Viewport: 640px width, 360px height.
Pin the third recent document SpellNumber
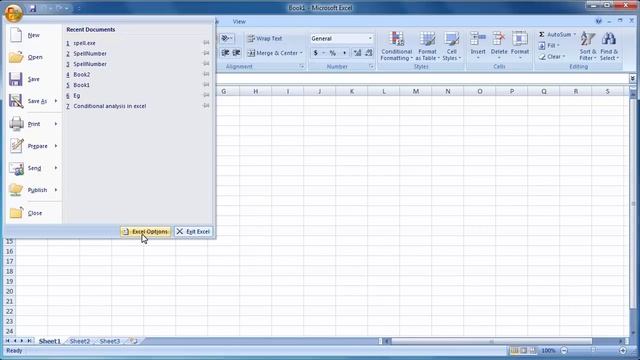pos(206,64)
